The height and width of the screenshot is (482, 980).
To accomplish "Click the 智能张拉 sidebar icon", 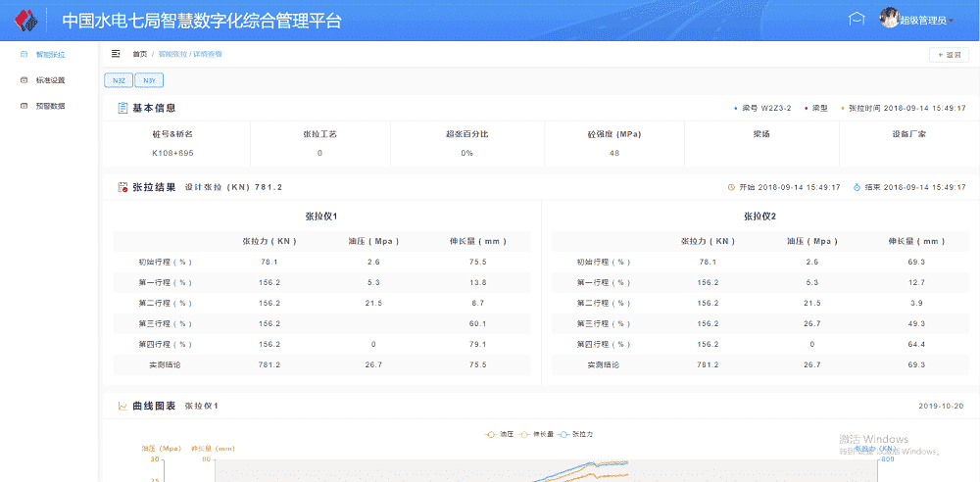I will [24, 55].
